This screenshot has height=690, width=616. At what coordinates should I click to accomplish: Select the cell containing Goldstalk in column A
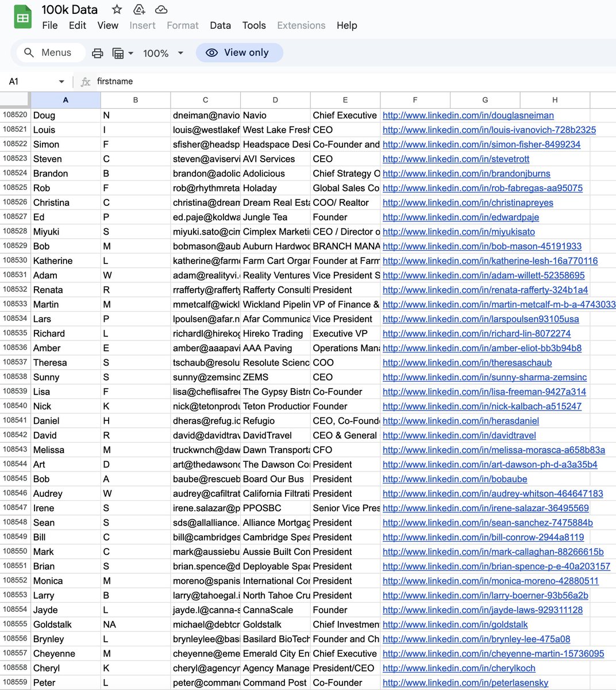coord(66,624)
